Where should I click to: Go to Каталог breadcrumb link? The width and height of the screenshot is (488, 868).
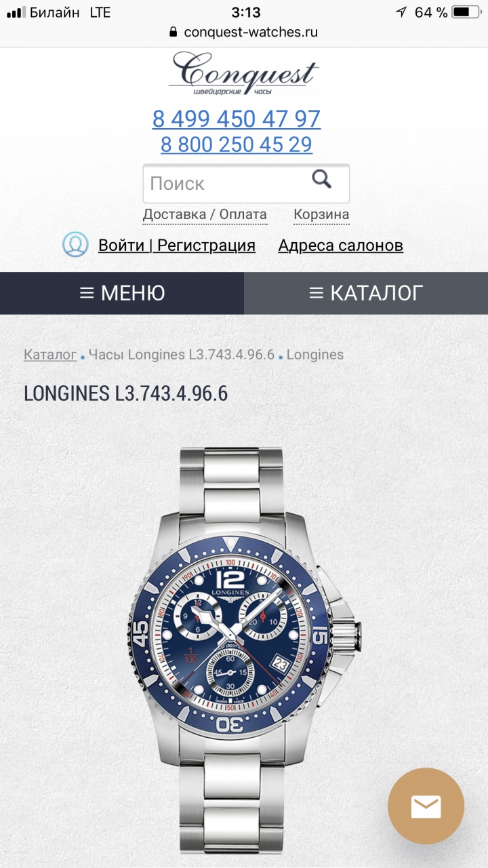click(x=50, y=355)
